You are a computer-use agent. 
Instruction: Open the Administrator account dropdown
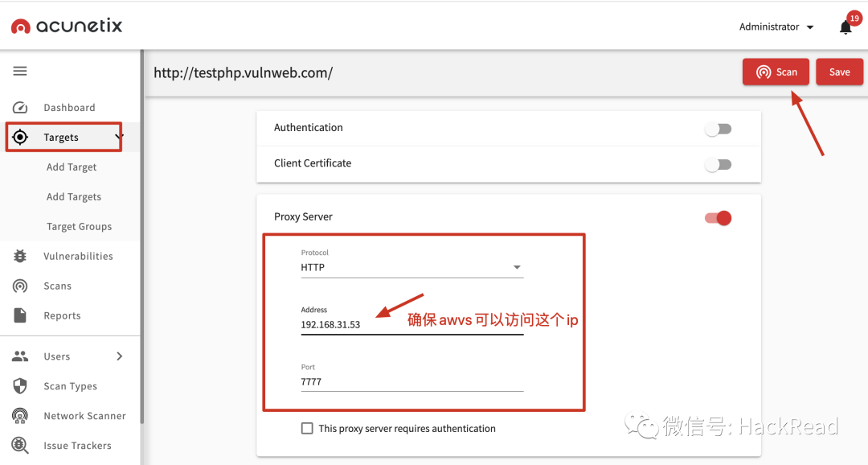click(x=776, y=27)
